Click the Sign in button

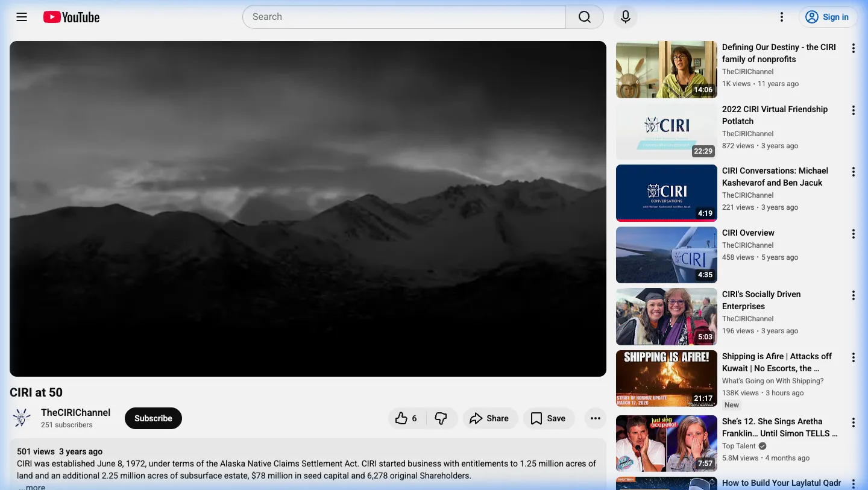pos(828,17)
